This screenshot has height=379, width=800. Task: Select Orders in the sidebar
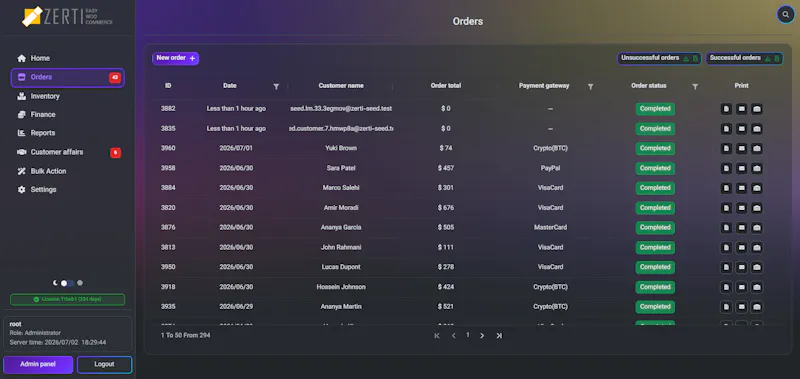[x=67, y=78]
